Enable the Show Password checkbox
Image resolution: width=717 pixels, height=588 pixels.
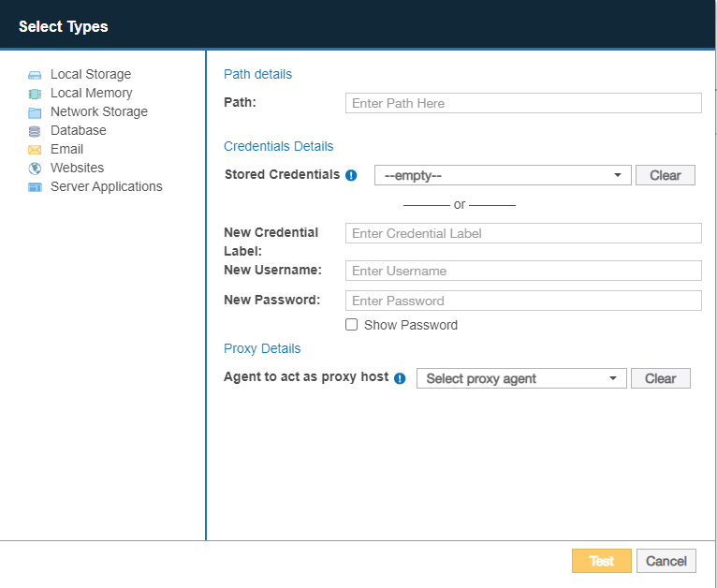coord(352,325)
